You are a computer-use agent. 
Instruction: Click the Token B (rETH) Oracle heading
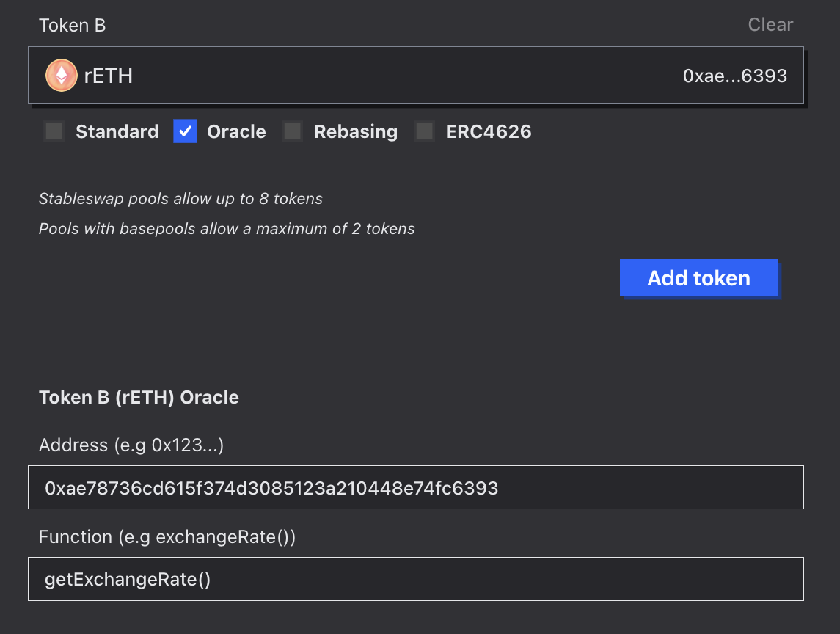pyautogui.click(x=139, y=398)
